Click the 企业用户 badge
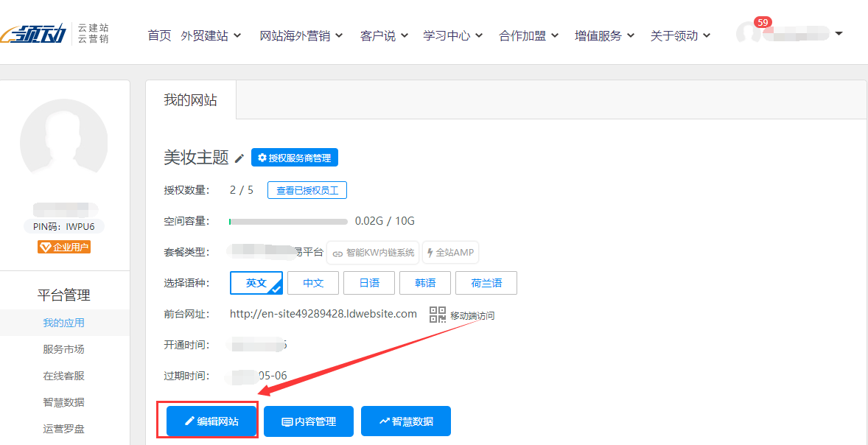868x445 pixels. [x=64, y=247]
